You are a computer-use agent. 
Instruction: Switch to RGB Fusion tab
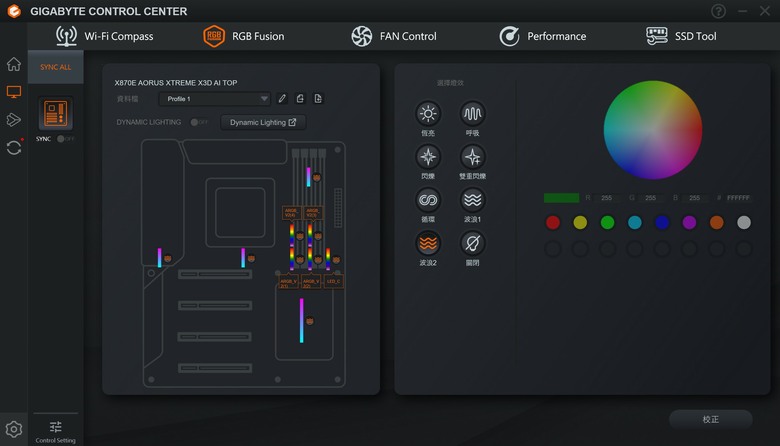coord(244,36)
